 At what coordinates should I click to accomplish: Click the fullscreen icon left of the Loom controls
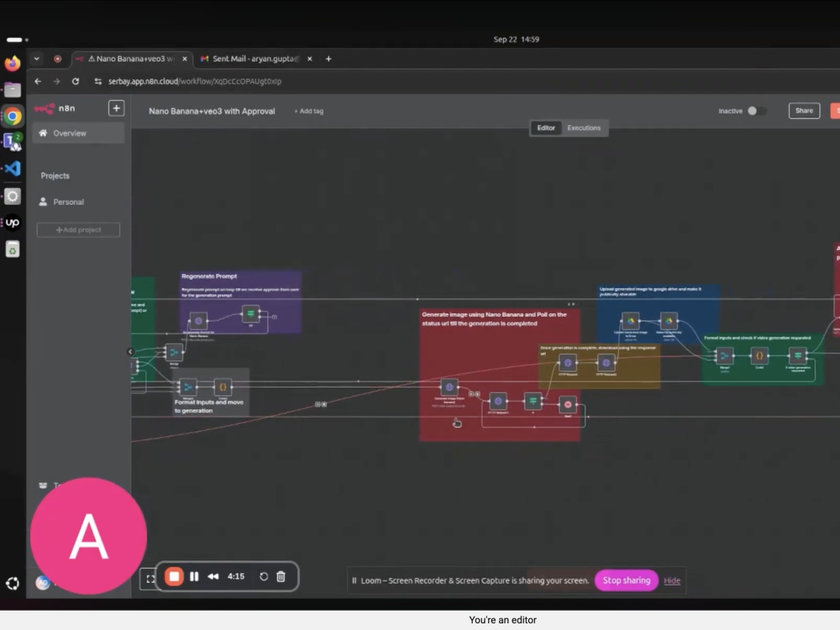150,579
